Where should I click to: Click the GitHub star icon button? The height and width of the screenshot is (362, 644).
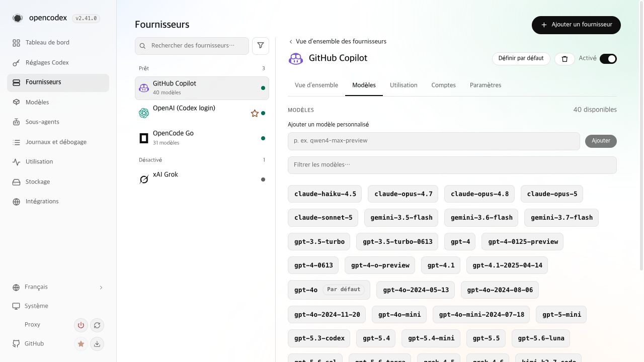(x=80, y=344)
